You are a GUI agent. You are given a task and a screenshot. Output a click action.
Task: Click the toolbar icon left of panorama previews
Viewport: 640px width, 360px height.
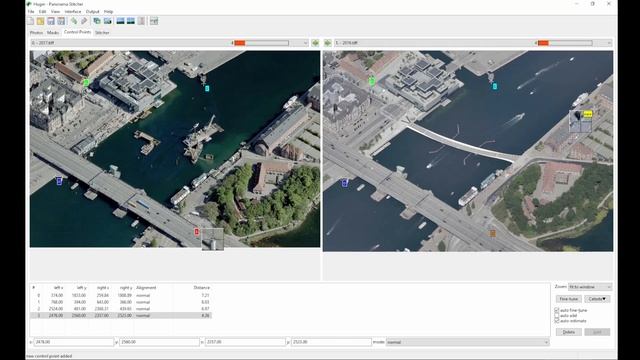(x=107, y=21)
